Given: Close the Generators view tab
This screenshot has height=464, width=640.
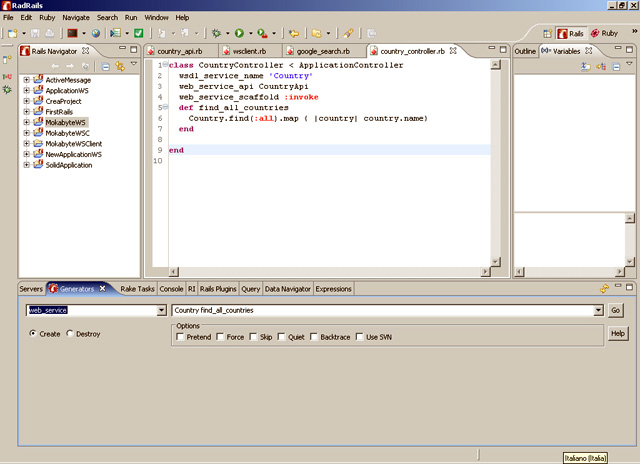Looking at the screenshot, I should click(x=102, y=288).
